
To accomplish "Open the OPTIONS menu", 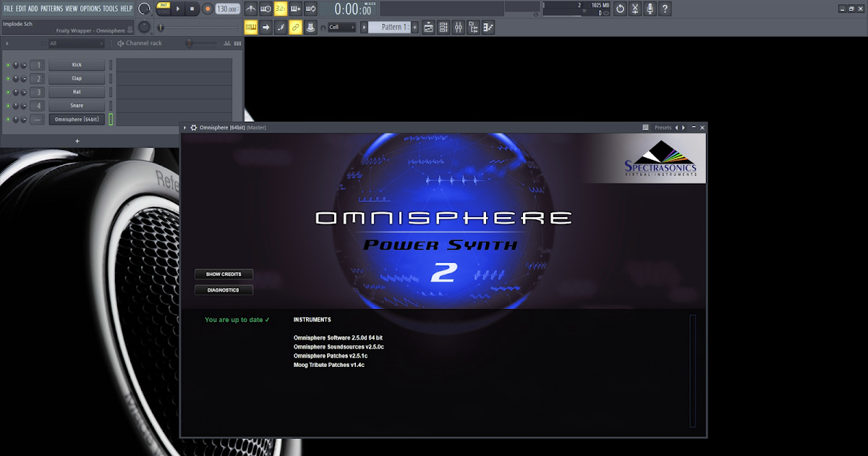I will click(x=90, y=9).
